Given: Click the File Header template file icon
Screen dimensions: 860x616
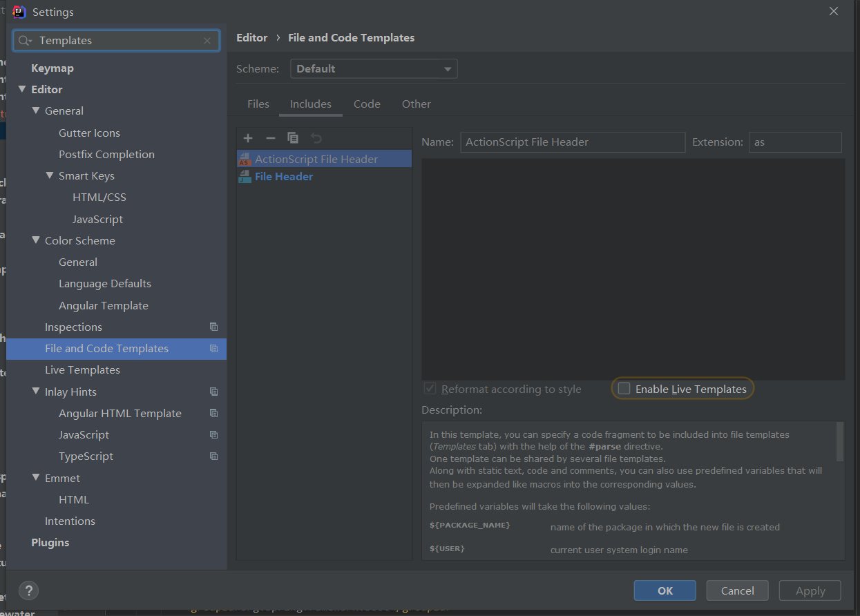Looking at the screenshot, I should [x=245, y=177].
